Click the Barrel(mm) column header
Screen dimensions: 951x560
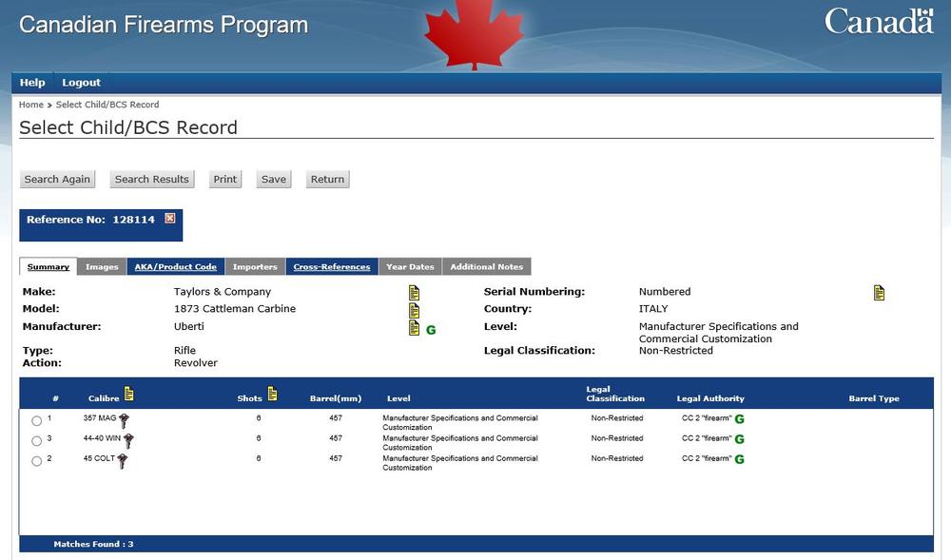pos(336,398)
